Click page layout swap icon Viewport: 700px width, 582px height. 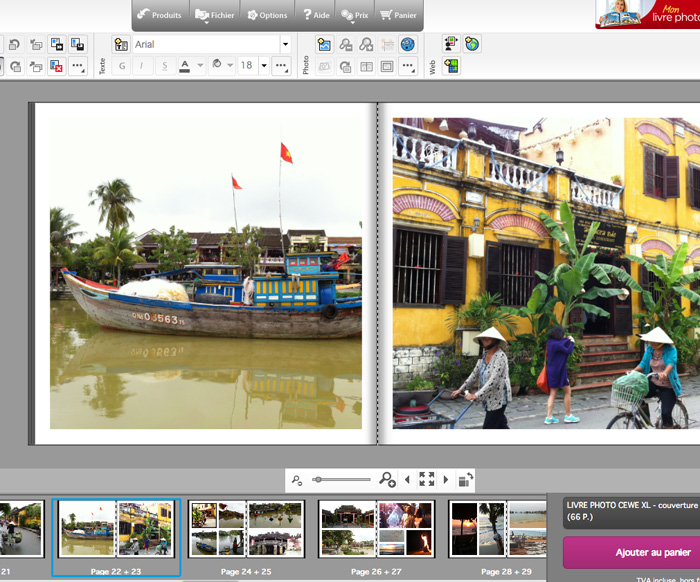[466, 480]
